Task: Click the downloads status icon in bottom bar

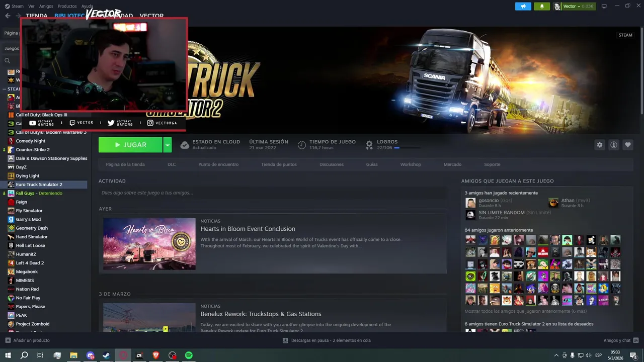Action: [285, 340]
